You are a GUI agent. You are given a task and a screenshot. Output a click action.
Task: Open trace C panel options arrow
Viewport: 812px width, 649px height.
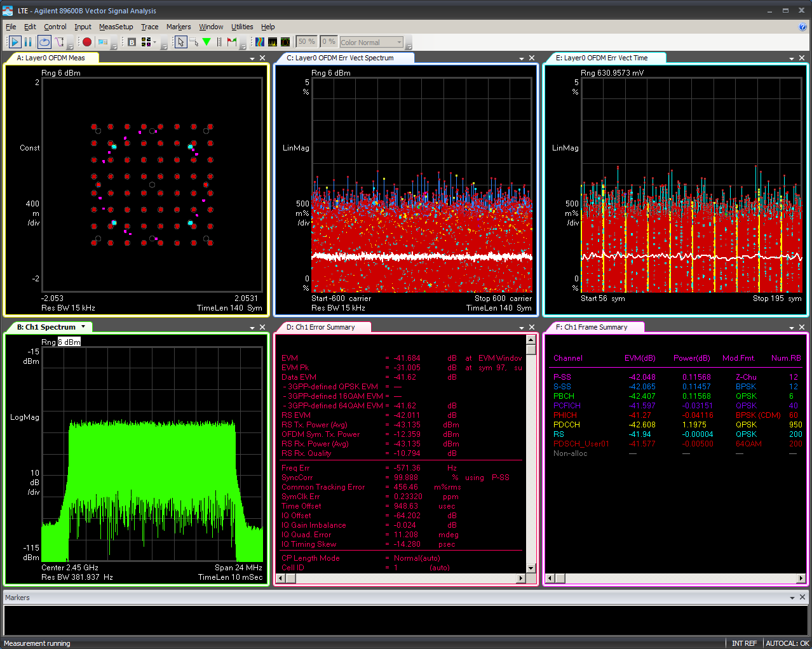[522, 58]
